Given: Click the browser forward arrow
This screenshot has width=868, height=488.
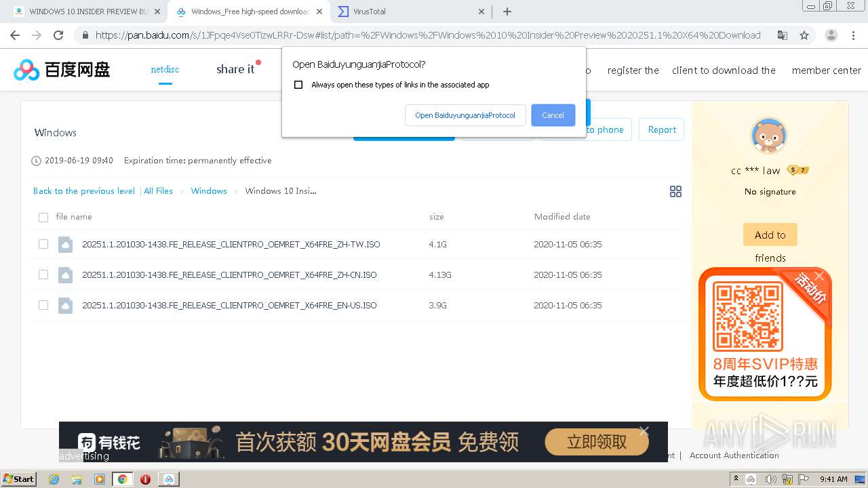Looking at the screenshot, I should pos(37,35).
